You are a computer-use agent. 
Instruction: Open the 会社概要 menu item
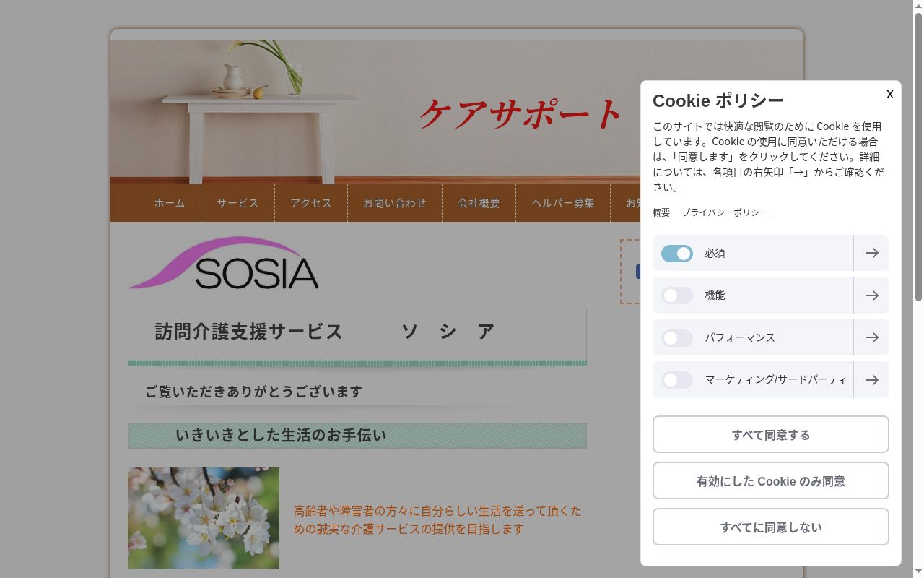click(479, 203)
